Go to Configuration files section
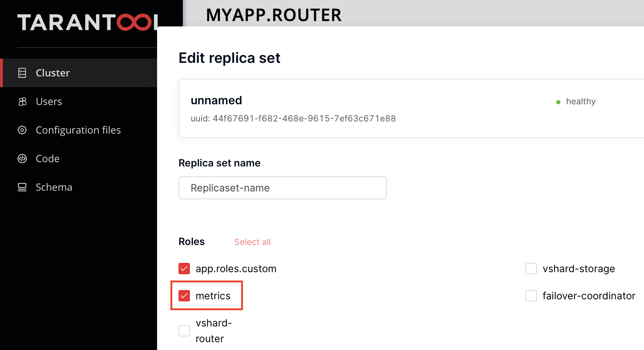 pos(79,130)
